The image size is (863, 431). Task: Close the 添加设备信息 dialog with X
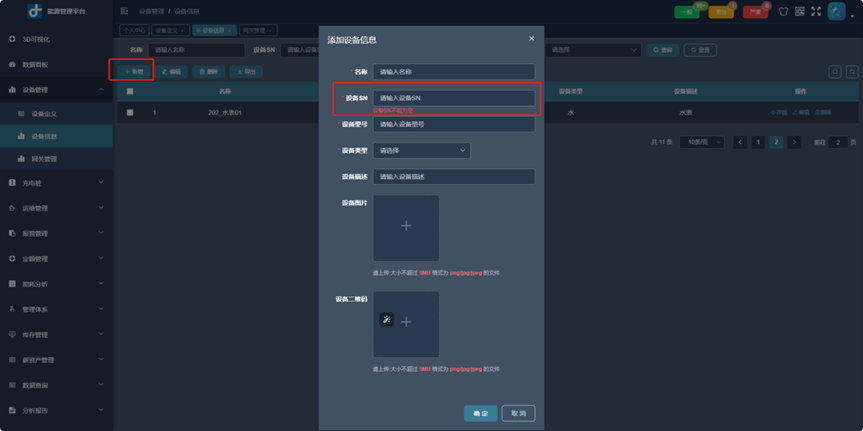pyautogui.click(x=531, y=39)
